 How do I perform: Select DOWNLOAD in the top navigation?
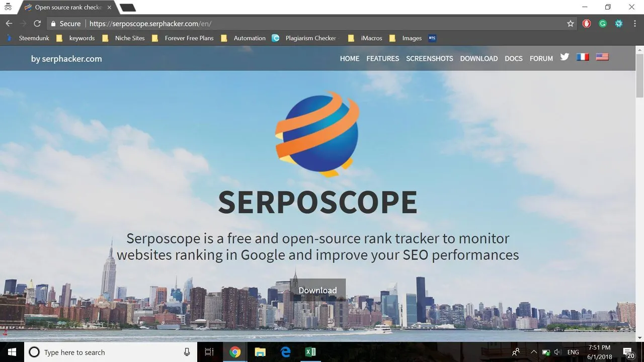click(x=479, y=58)
